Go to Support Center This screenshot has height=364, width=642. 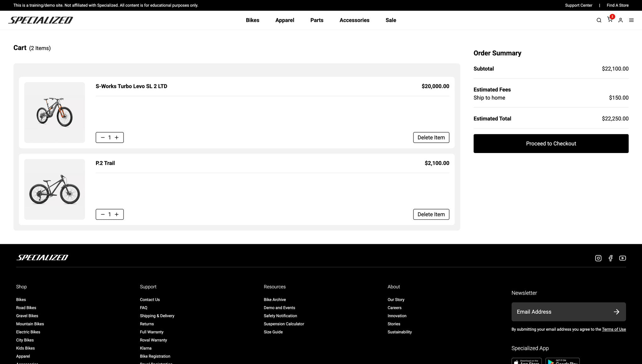tap(578, 5)
